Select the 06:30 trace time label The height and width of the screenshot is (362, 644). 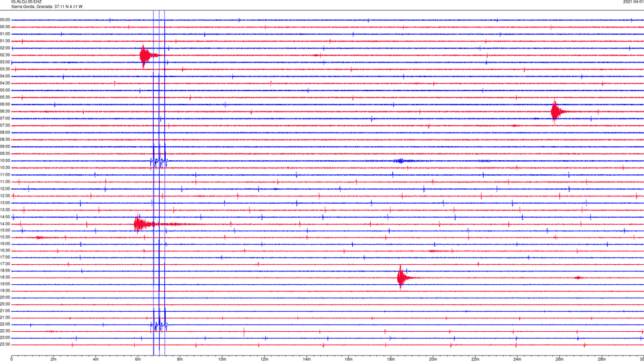5,111
